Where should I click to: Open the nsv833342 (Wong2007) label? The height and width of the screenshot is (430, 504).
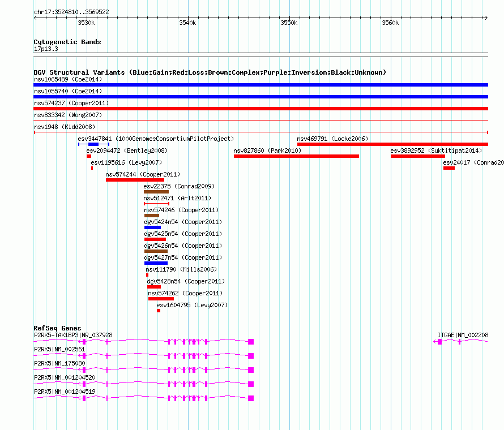point(68,115)
